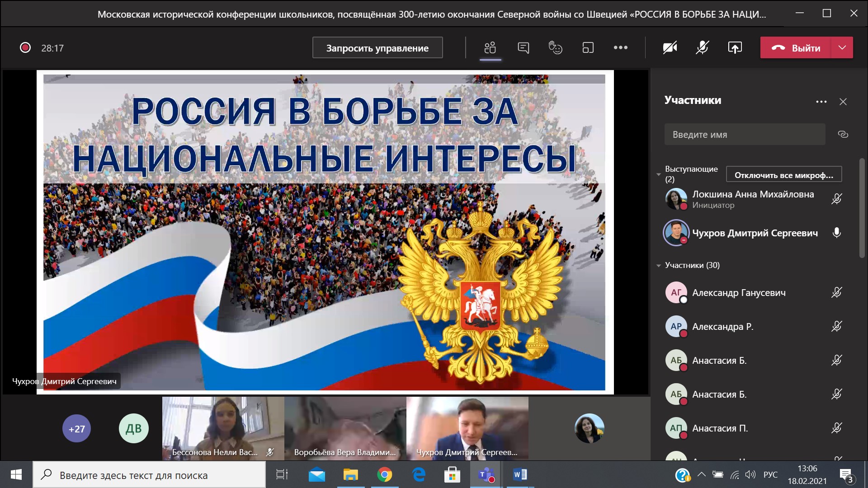Close the Участники panel
This screenshot has width=868, height=488.
843,102
